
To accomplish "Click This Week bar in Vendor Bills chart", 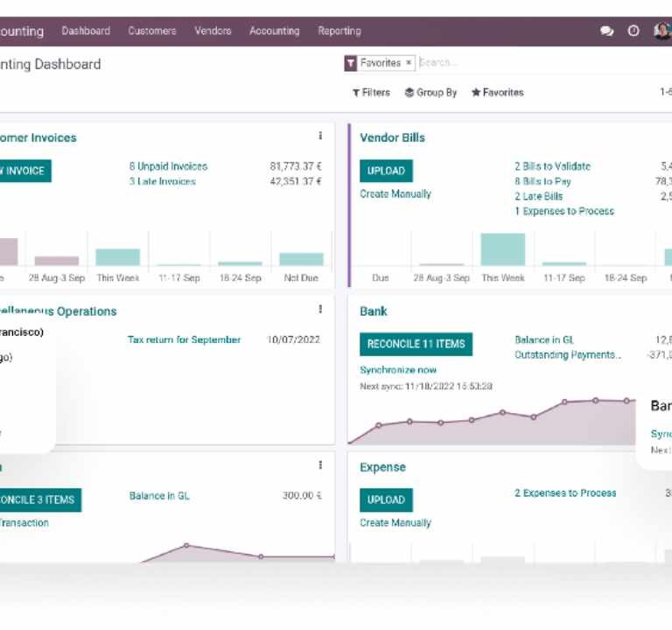I will coord(502,249).
